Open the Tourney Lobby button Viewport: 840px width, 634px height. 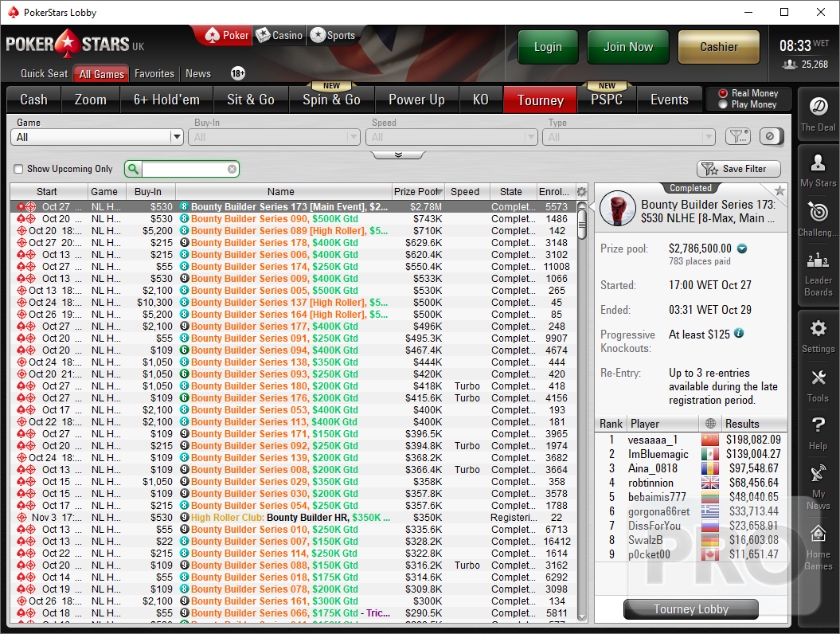pos(690,609)
